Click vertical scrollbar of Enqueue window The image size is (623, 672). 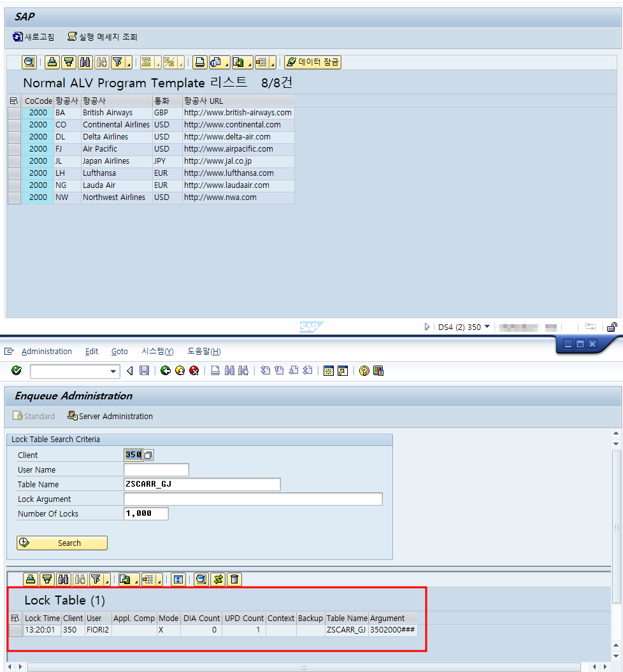(x=616, y=527)
